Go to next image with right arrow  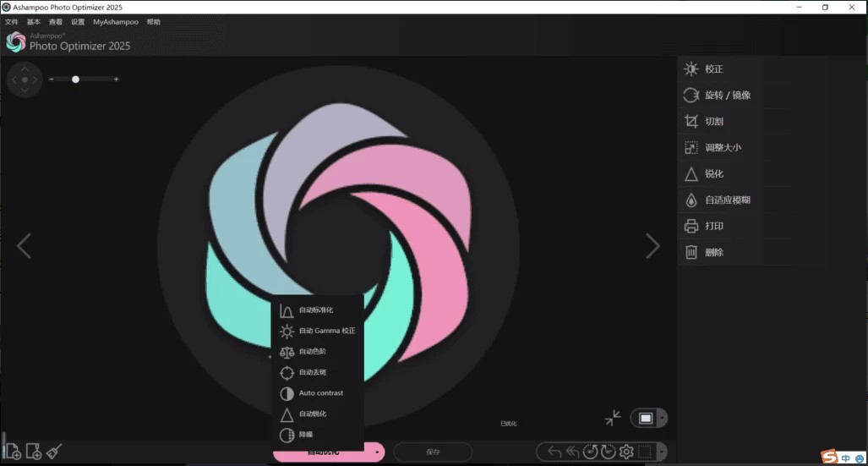click(652, 246)
